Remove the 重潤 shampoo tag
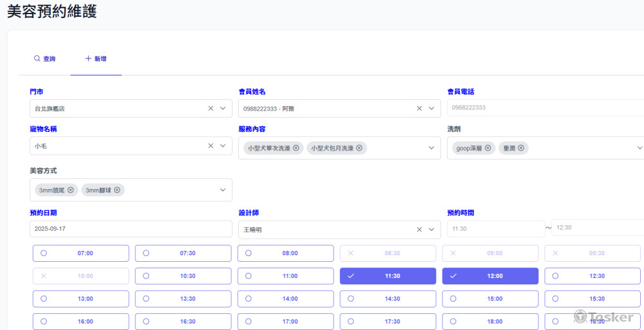This screenshot has width=644, height=330. click(521, 148)
